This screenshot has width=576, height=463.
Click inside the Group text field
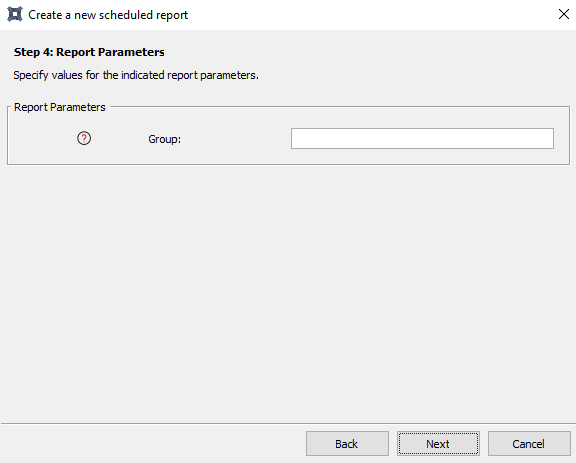pos(422,139)
